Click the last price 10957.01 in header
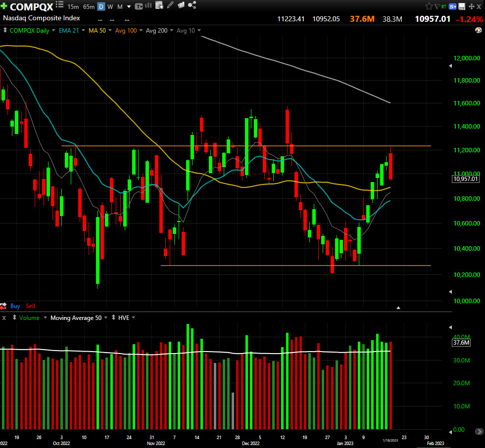The height and width of the screenshot is (448, 485). coord(433,19)
